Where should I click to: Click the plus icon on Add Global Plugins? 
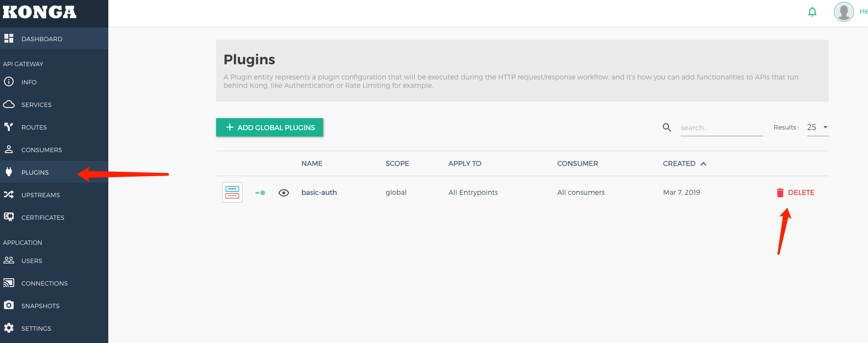click(x=229, y=127)
